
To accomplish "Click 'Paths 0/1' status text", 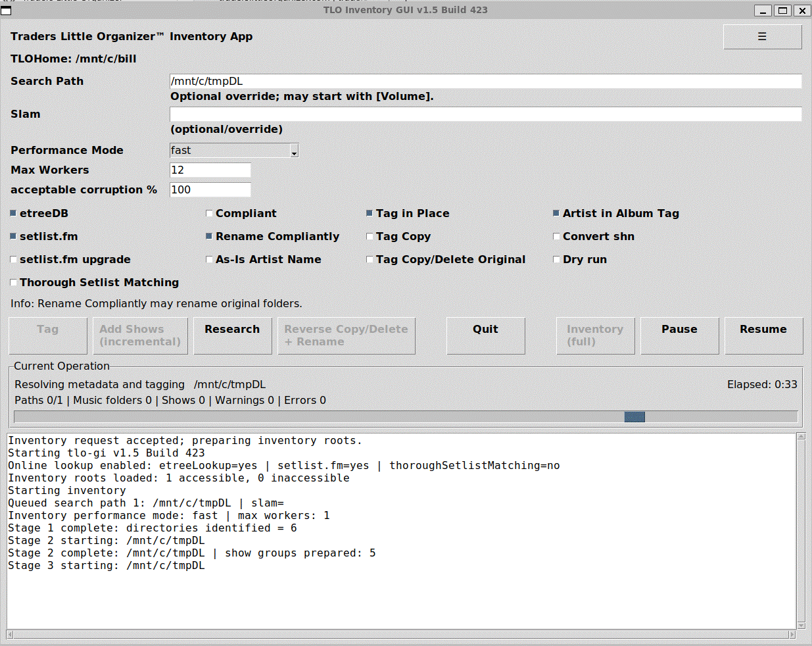I will tap(39, 401).
